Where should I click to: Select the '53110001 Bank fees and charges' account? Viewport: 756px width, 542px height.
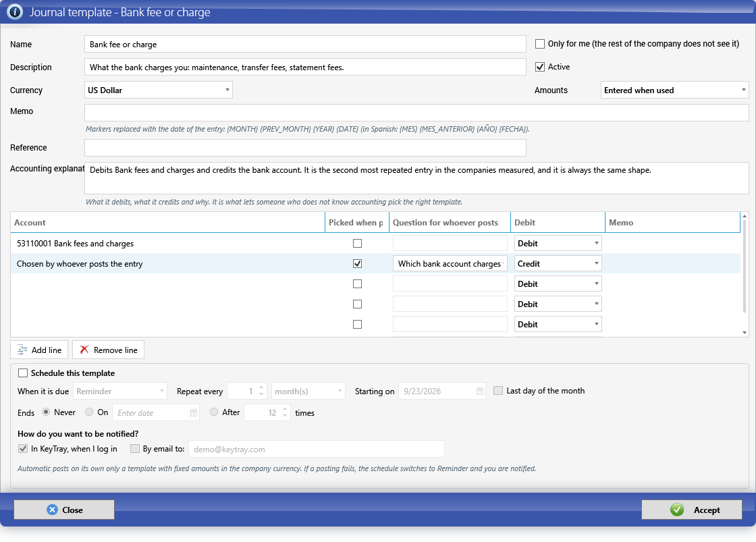(x=75, y=244)
